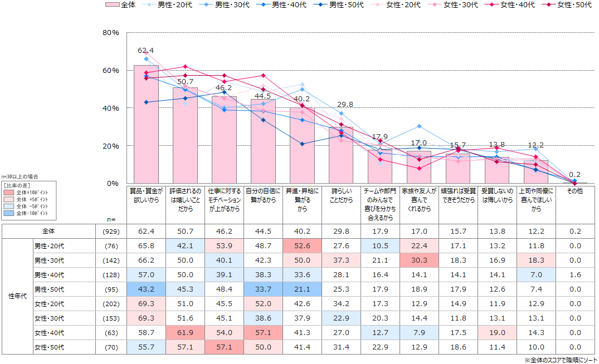Click the 全体-10ポイント blue legend swatch

pos(9,213)
